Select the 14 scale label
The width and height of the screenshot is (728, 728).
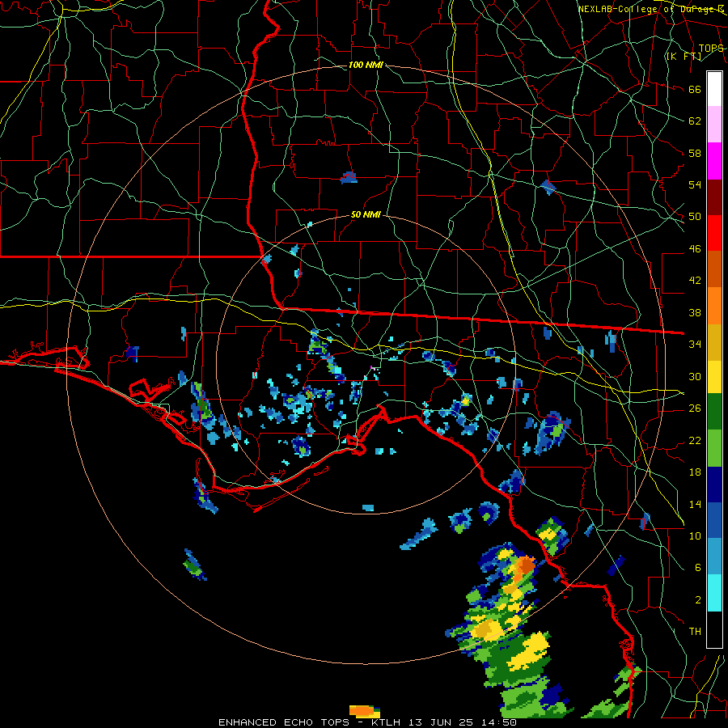point(695,504)
